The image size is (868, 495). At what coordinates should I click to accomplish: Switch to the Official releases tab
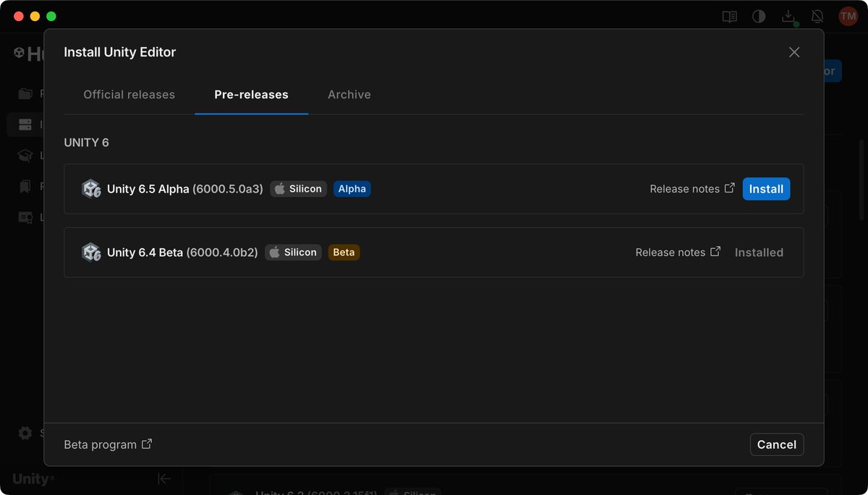click(129, 94)
